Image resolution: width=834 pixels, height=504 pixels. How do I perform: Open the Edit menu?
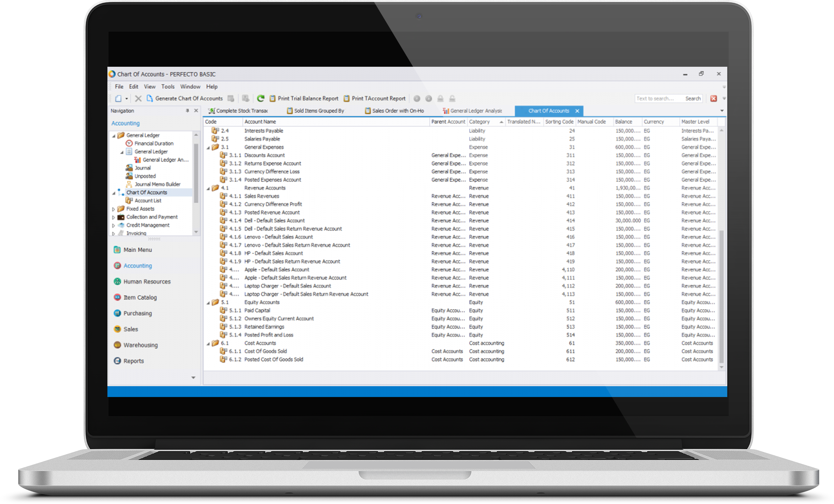[133, 87]
